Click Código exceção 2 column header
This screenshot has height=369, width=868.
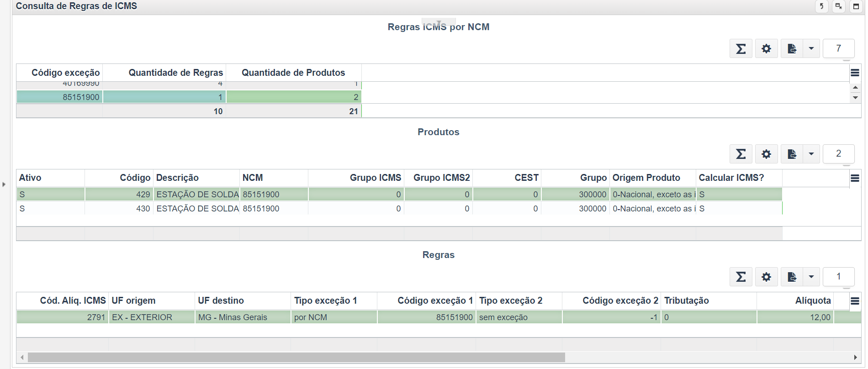612,300
